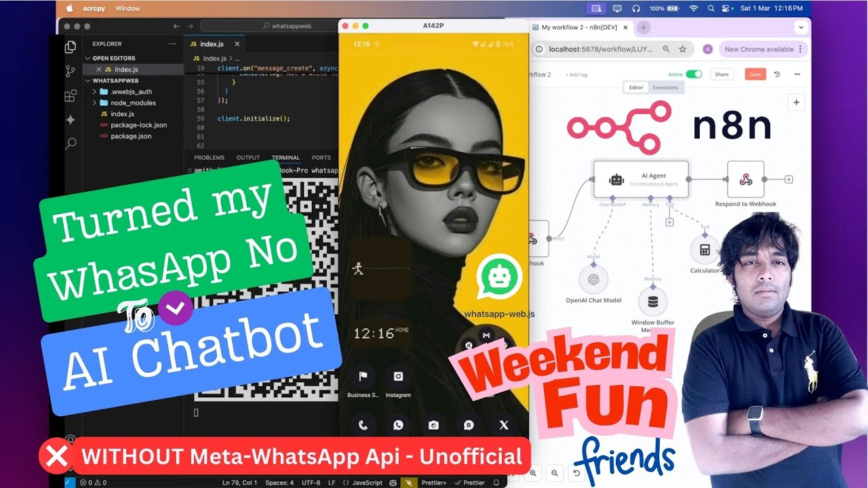The width and height of the screenshot is (868, 488).
Task: Select the Respond to Webhook node
Action: coord(745,179)
